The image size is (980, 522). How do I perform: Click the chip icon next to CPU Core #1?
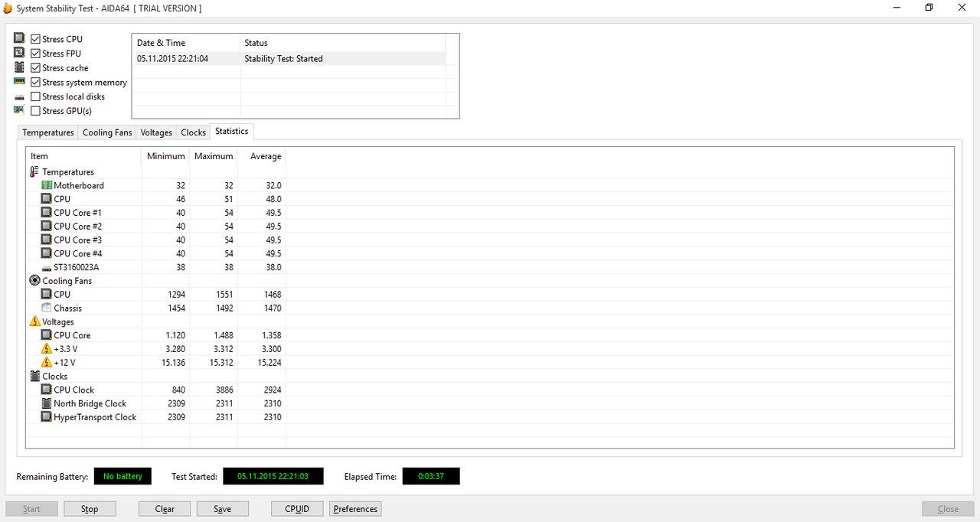(x=46, y=213)
